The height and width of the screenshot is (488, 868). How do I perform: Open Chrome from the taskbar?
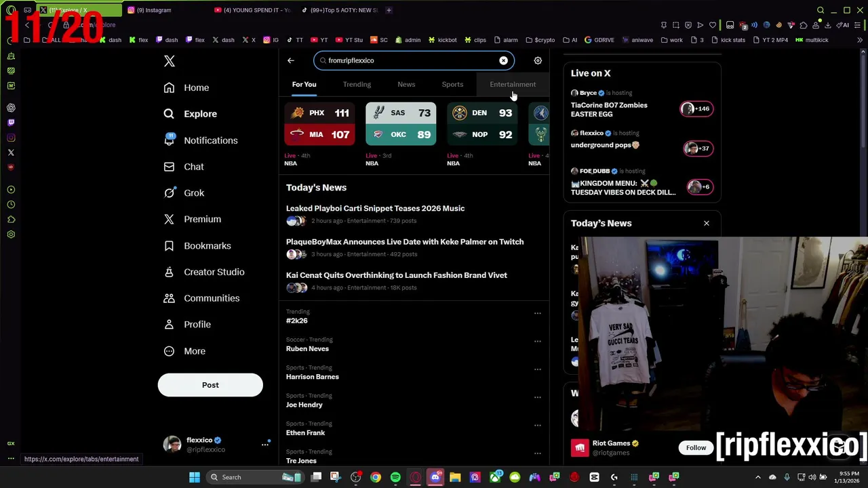(x=376, y=477)
